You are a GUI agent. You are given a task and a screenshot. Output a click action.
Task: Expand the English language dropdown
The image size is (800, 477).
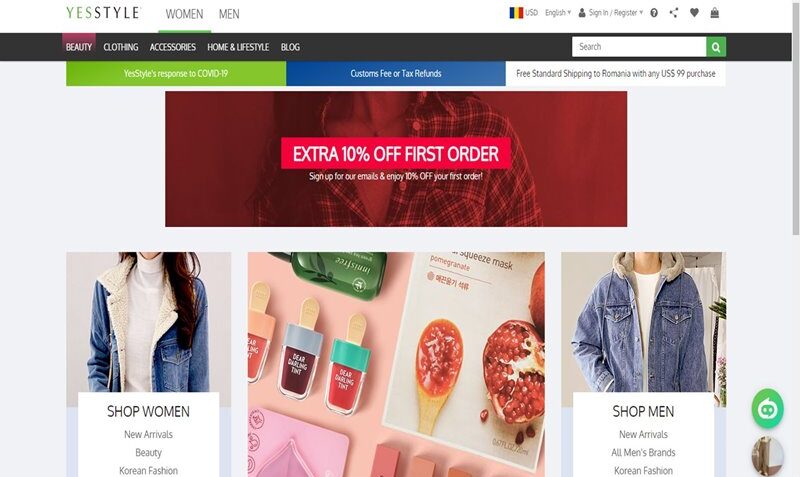tap(558, 13)
